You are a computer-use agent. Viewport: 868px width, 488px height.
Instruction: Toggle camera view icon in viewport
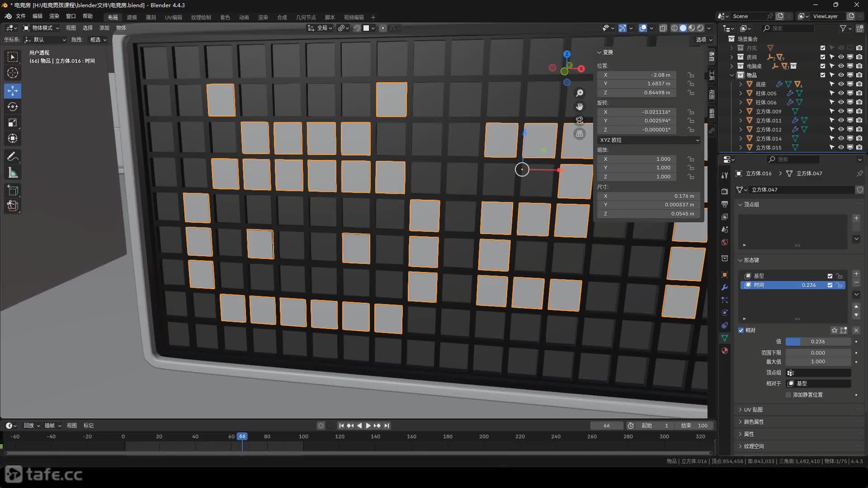(x=580, y=120)
